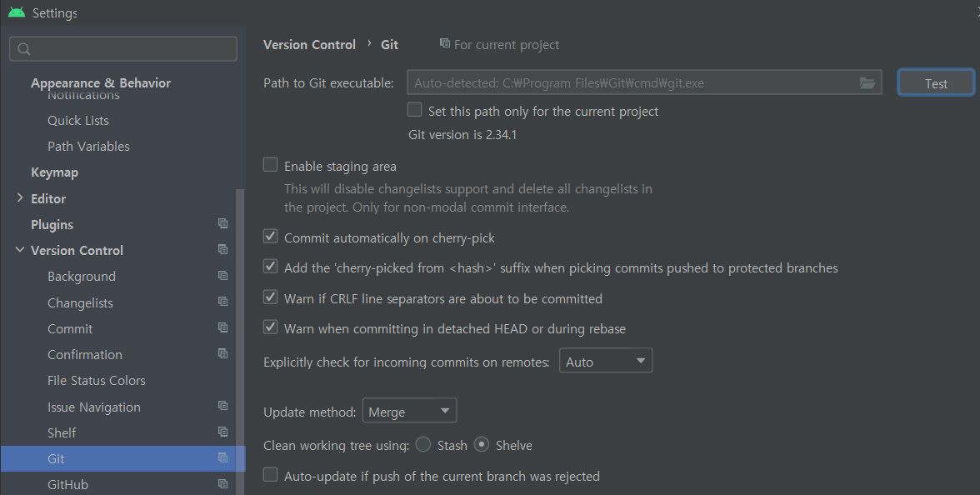Screen dimensions: 980x495
Task: Expand the Editor section in the sidebar
Action: 20,197
